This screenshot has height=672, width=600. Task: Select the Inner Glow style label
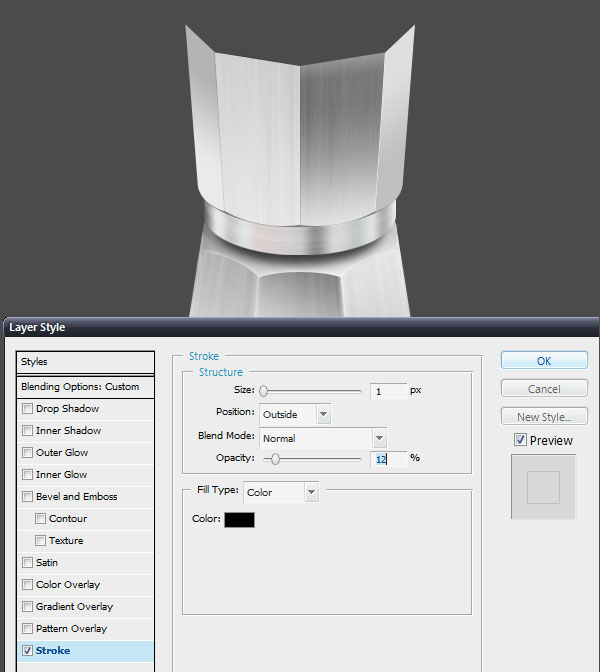(x=61, y=474)
